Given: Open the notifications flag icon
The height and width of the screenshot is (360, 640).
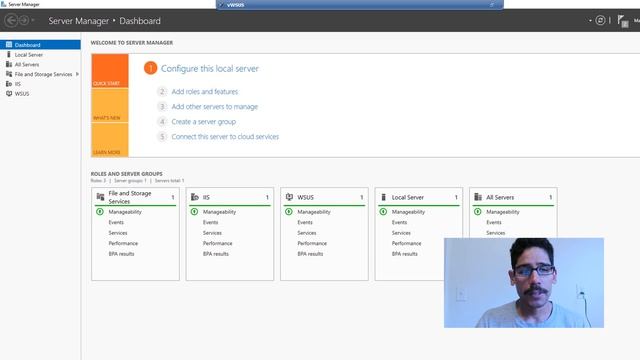Looking at the screenshot, I should coord(623,21).
